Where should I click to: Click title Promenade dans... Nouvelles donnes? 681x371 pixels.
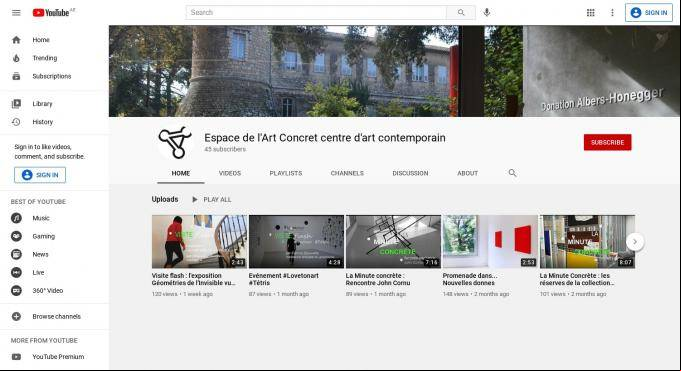470,279
